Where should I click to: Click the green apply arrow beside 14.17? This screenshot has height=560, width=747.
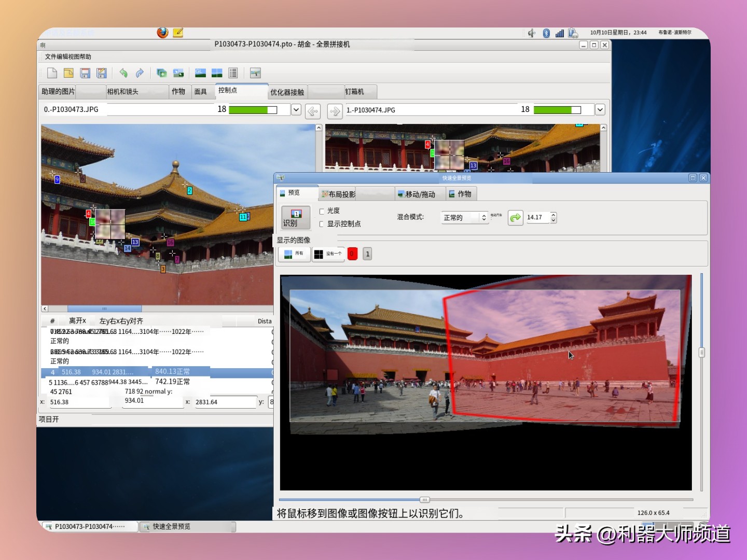coord(515,218)
